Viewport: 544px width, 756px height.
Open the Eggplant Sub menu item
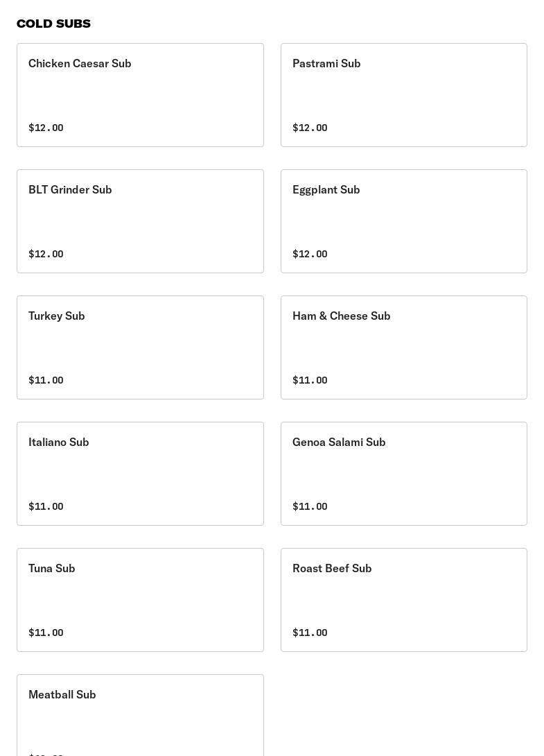tap(403, 221)
